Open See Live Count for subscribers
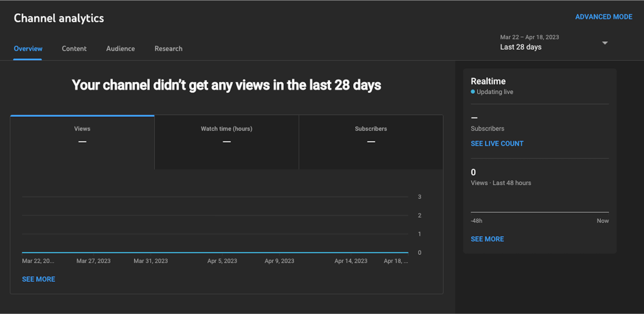The height and width of the screenshot is (314, 644). 497,143
